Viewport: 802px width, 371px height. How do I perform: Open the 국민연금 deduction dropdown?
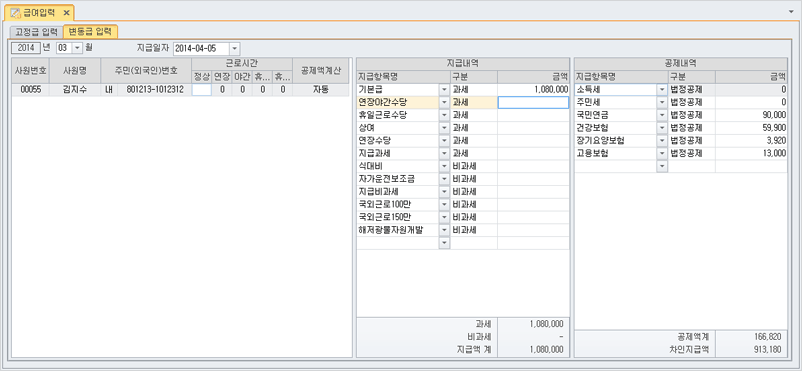662,115
